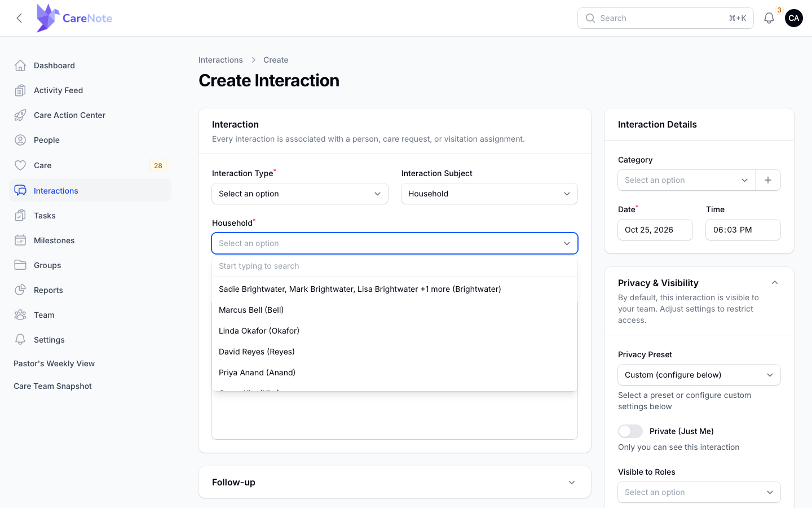This screenshot has width=812, height=508.
Task: Open the Privacy Preset dropdown
Action: [699, 375]
